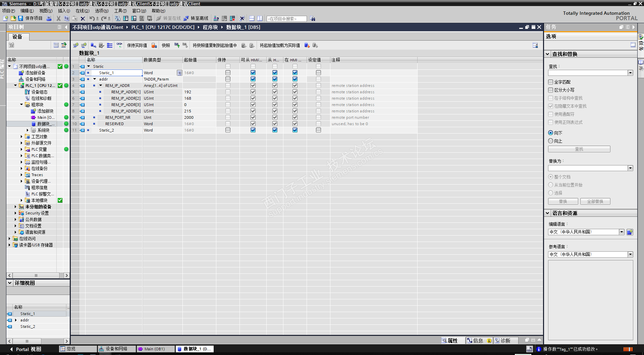Click the open project folder icon
This screenshot has height=355, width=644.
pyautogui.click(x=13, y=18)
